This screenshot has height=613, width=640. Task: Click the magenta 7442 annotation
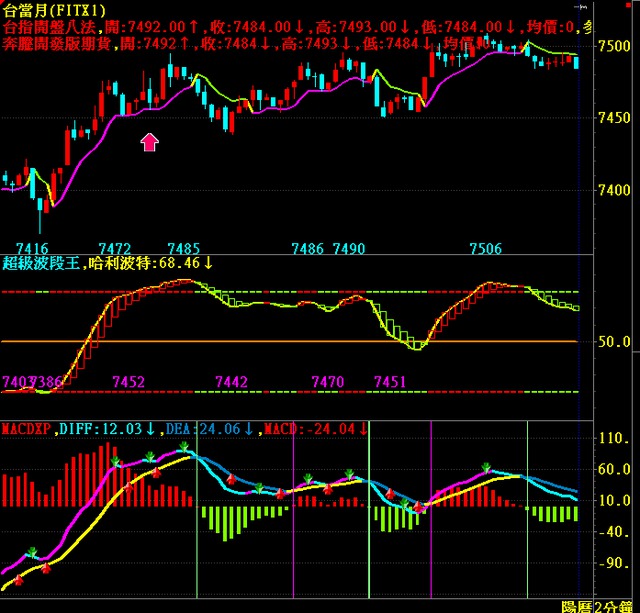pyautogui.click(x=231, y=382)
